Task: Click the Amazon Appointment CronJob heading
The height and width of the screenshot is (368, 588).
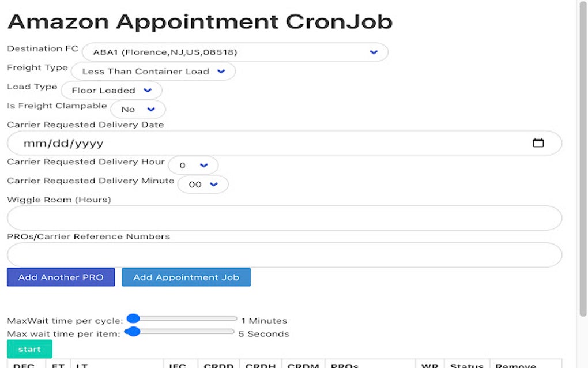Action: (x=198, y=21)
